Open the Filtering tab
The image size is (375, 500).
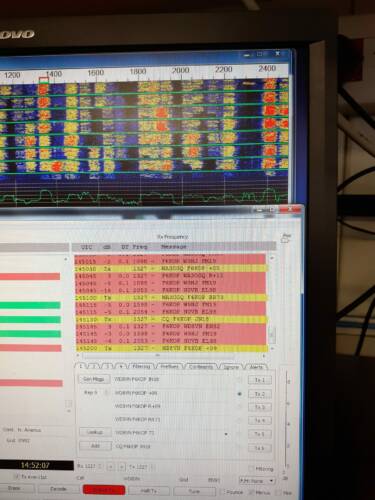[x=141, y=366]
